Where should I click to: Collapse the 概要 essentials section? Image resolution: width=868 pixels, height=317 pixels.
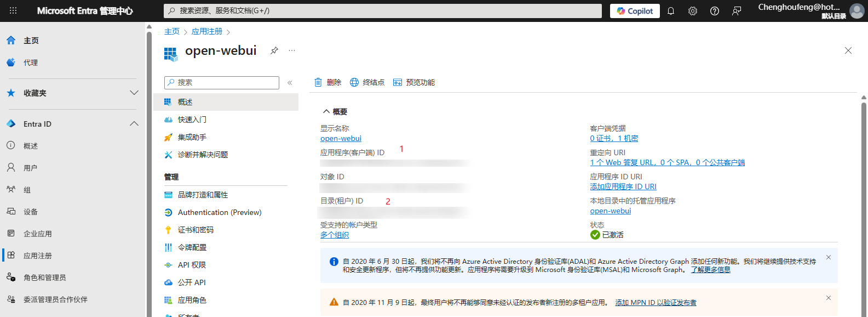point(326,111)
